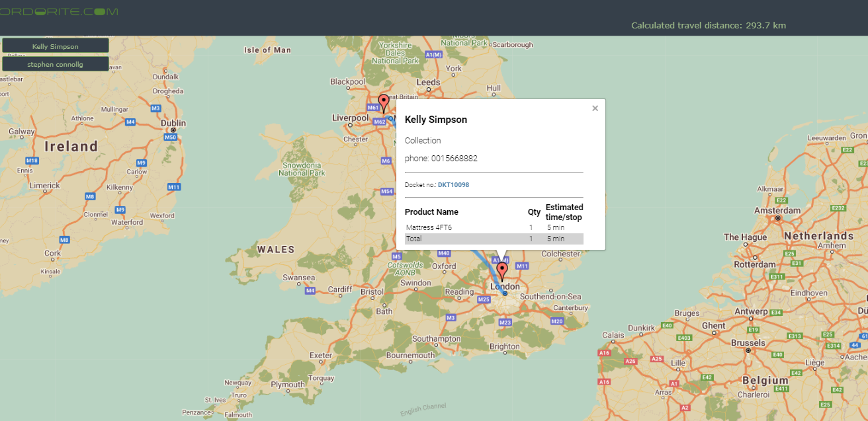868x421 pixels.
Task: Close the Kelly Simpson info popup
Action: 595,108
